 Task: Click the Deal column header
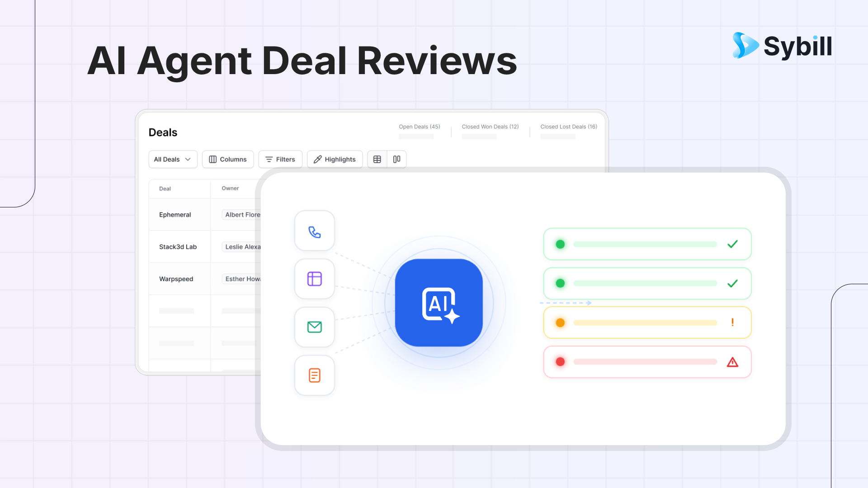coord(165,188)
